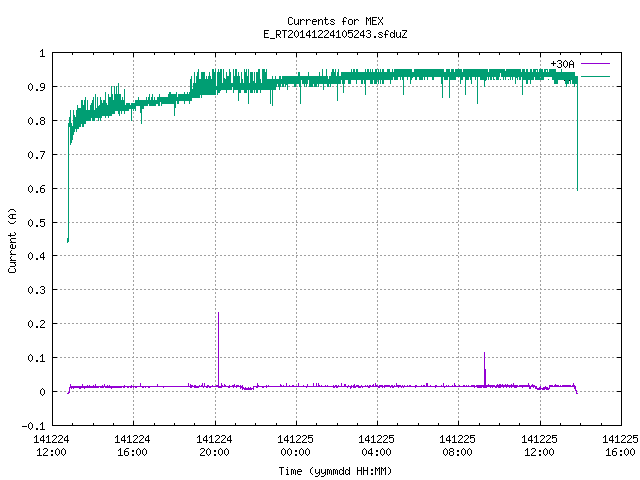Click the y-axis tick label '-0.1'
640x480 pixels.
click(x=33, y=426)
